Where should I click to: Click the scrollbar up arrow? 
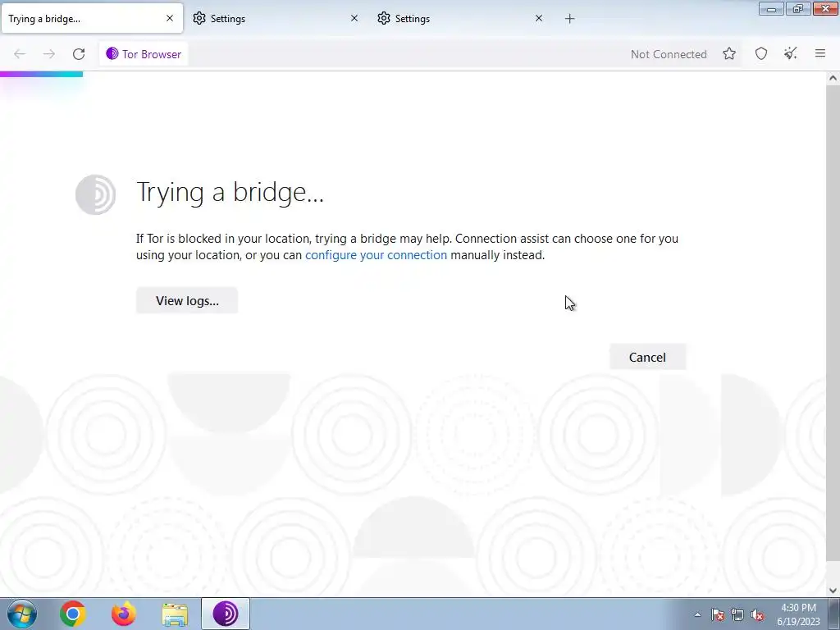tap(833, 78)
